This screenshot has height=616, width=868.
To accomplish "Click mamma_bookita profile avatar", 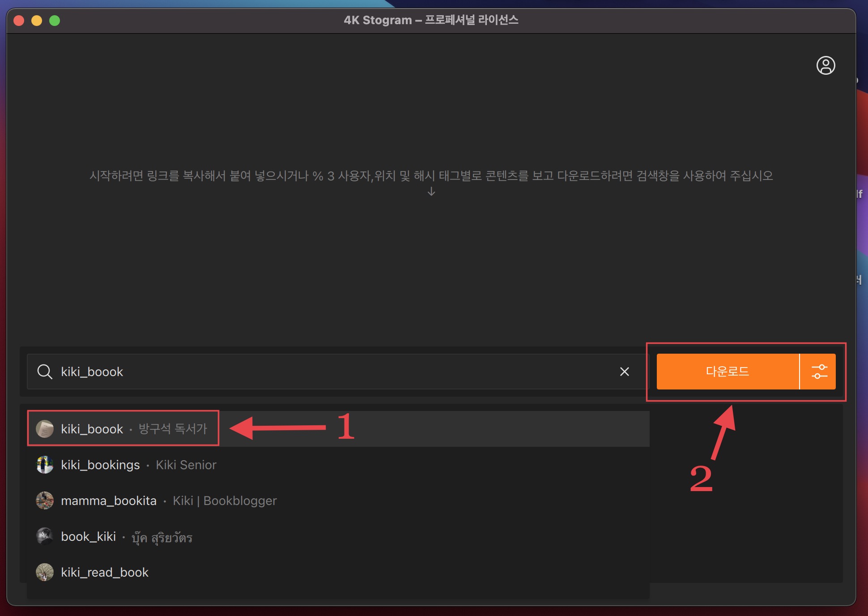I will point(45,500).
